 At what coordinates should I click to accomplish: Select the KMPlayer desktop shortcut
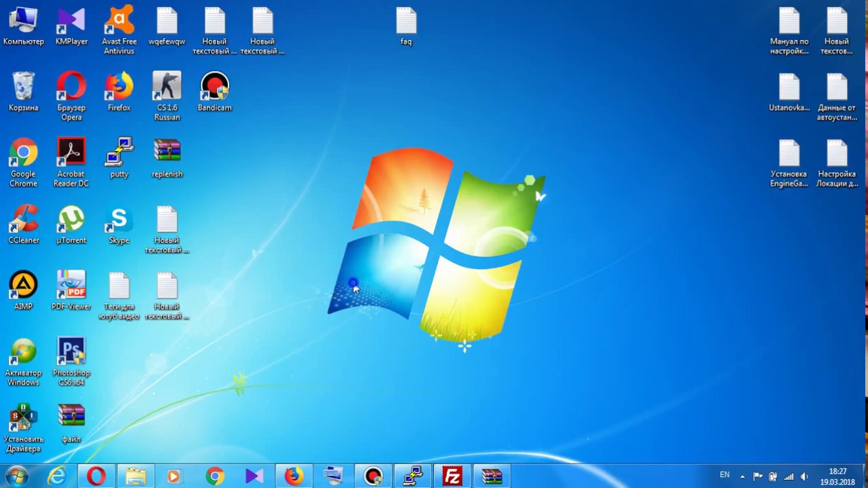(71, 27)
